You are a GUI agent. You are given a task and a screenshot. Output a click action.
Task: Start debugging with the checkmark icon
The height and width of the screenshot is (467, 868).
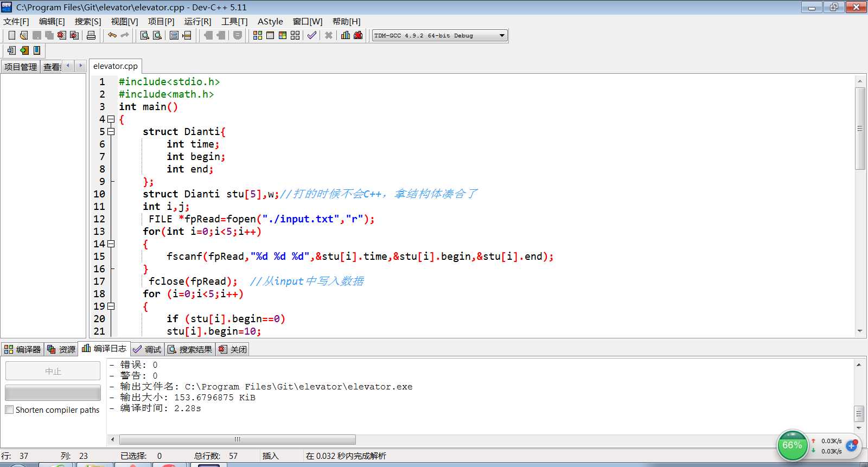312,35
